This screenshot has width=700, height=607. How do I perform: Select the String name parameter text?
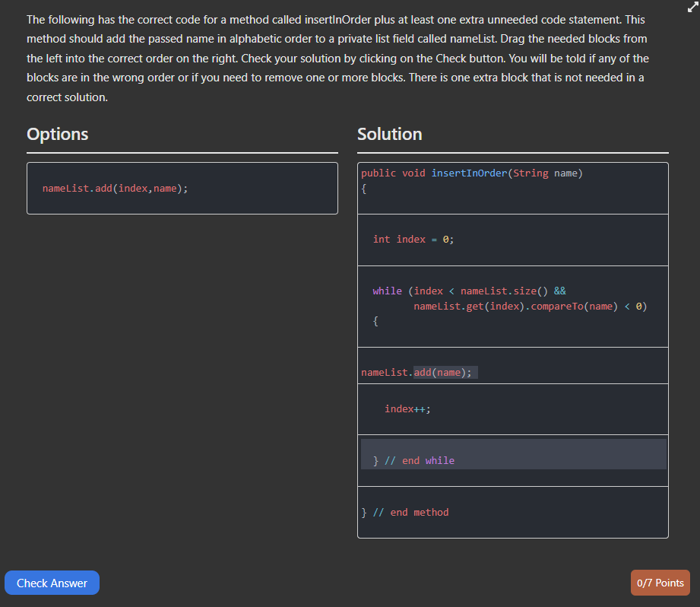tap(549, 173)
